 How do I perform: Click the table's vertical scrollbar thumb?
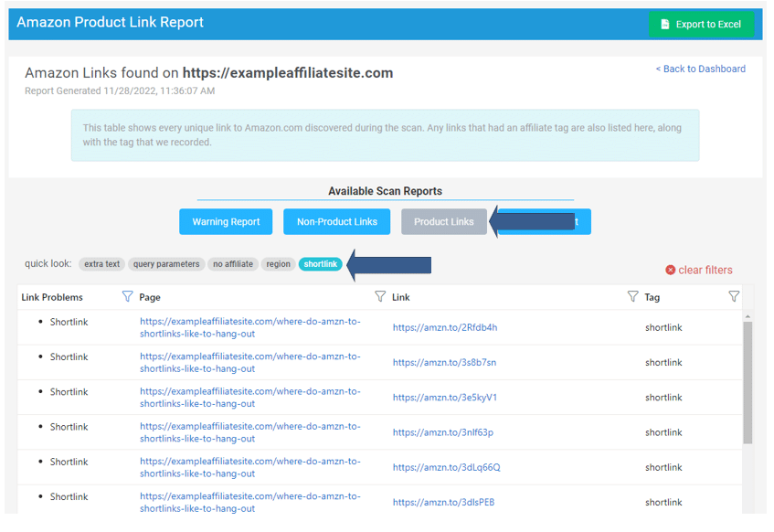[x=747, y=383]
